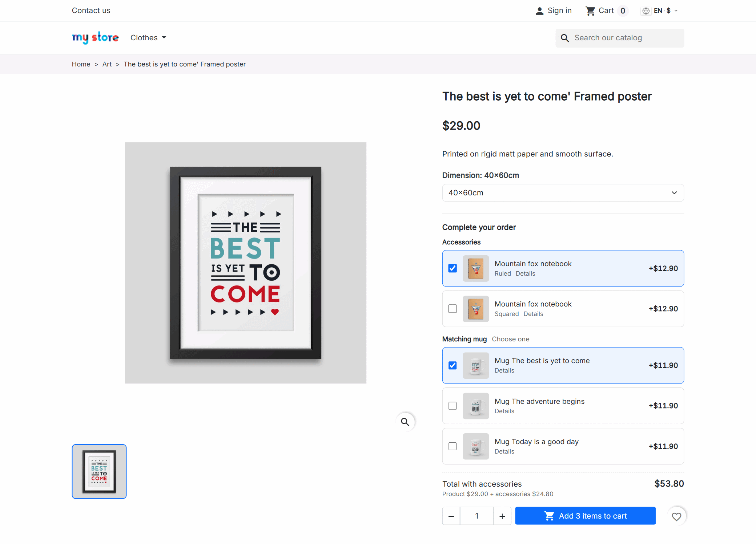View Details for Mug Today is a good day
Viewport: 756px width, 544px height.
tap(504, 452)
